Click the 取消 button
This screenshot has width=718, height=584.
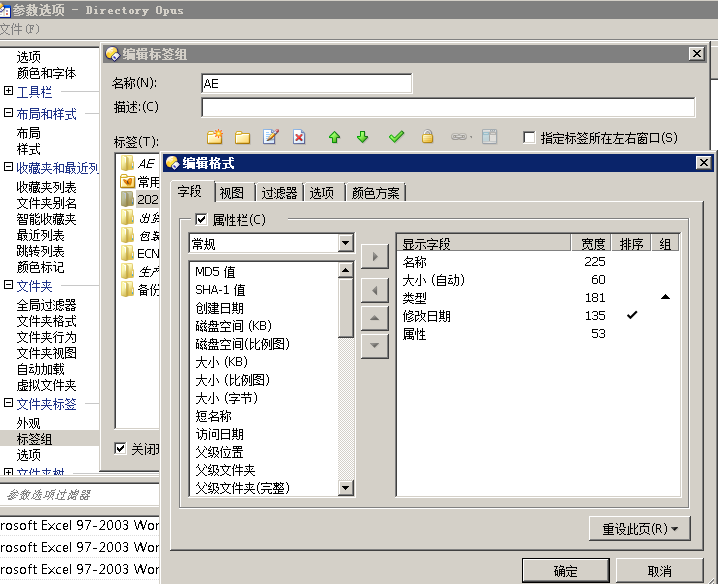pos(659,571)
